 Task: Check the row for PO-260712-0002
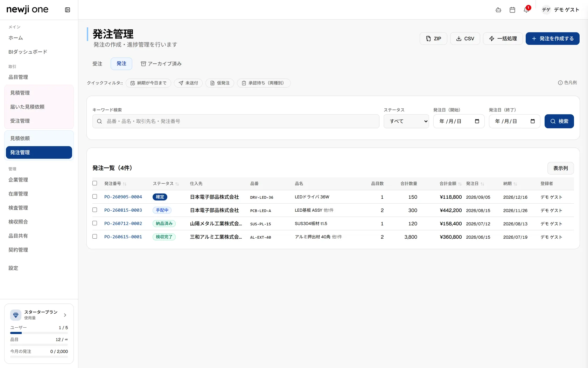(x=94, y=223)
